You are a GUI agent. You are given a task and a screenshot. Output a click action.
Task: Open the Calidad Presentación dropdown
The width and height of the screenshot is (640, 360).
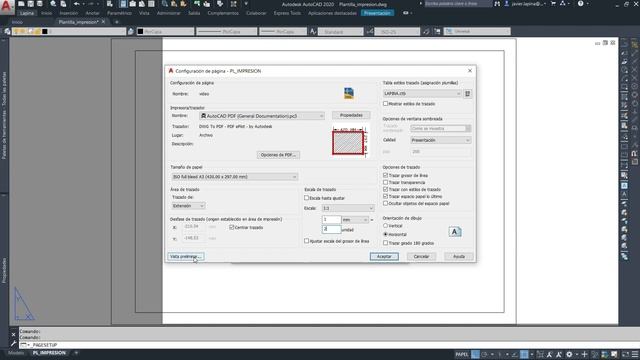point(440,140)
